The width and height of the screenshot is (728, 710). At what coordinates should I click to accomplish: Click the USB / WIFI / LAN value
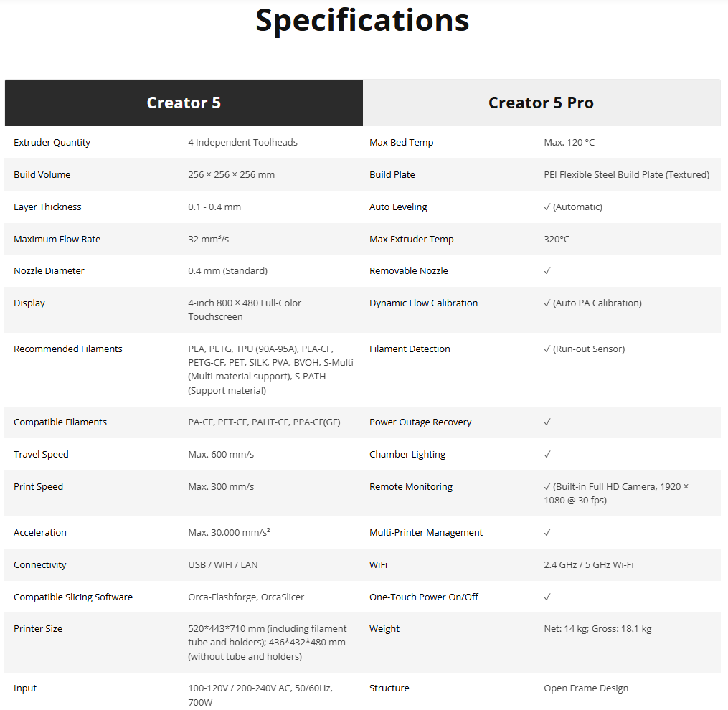pyautogui.click(x=222, y=565)
